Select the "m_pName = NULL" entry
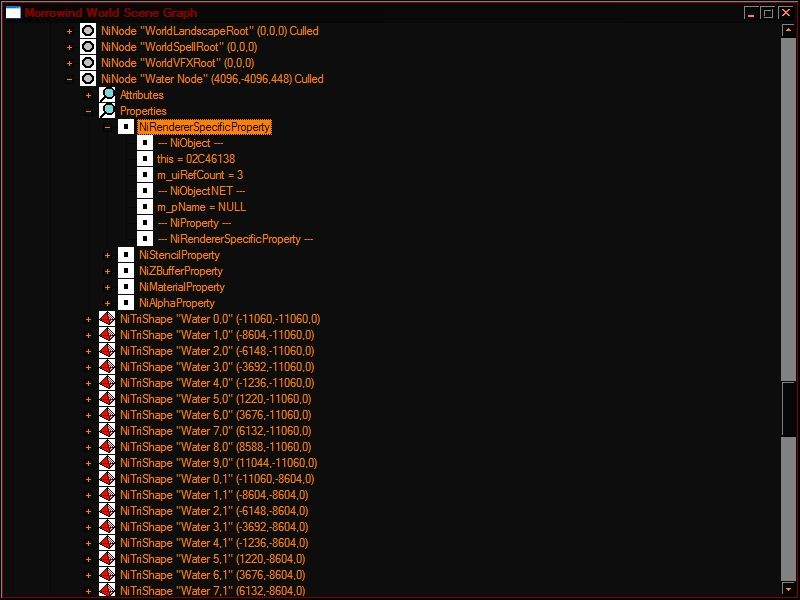 [x=202, y=207]
